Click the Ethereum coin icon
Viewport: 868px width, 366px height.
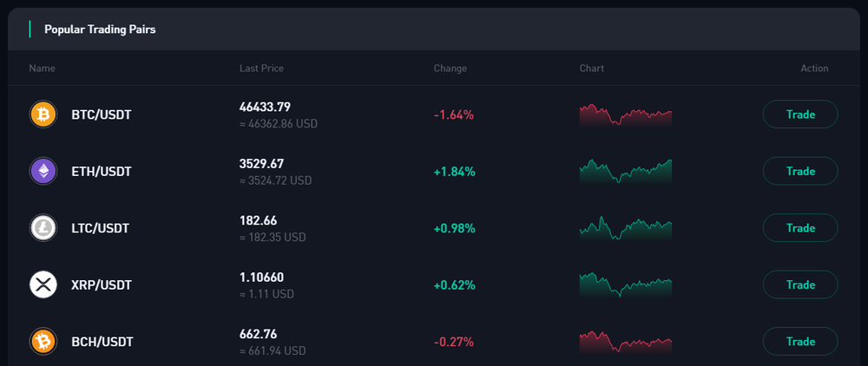tap(43, 171)
